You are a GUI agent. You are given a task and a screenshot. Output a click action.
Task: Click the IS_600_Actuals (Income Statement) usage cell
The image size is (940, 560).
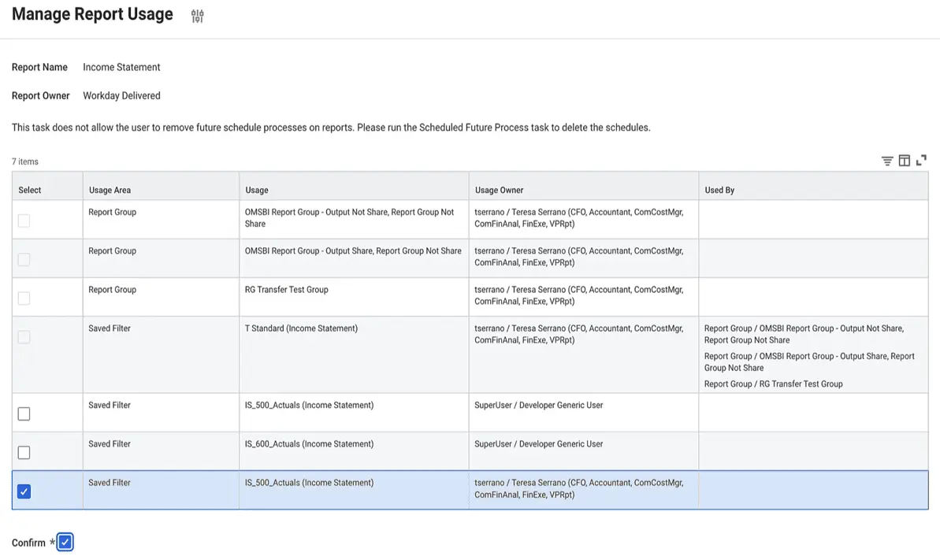pos(309,444)
